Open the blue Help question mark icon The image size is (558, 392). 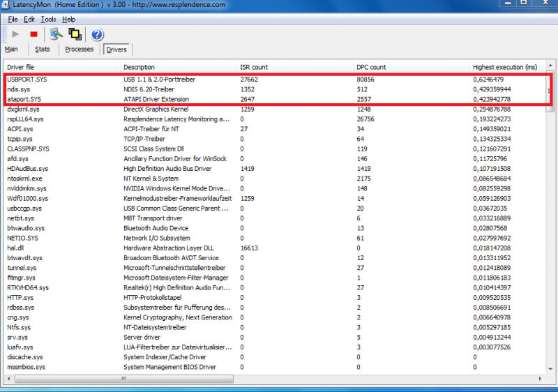pos(97,34)
